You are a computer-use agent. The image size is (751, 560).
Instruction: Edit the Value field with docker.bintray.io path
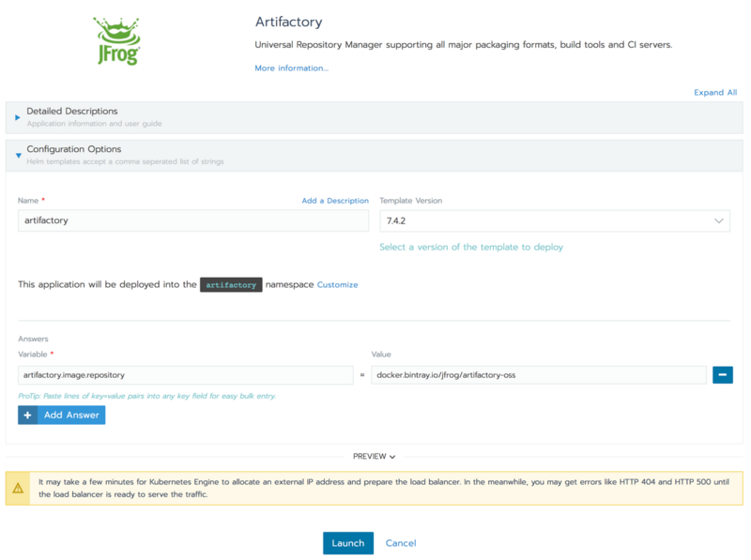tap(539, 375)
